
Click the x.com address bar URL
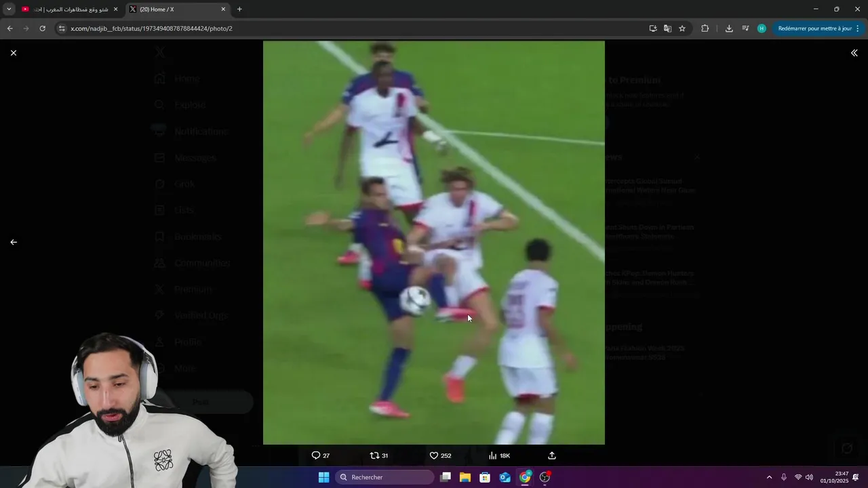pos(151,28)
